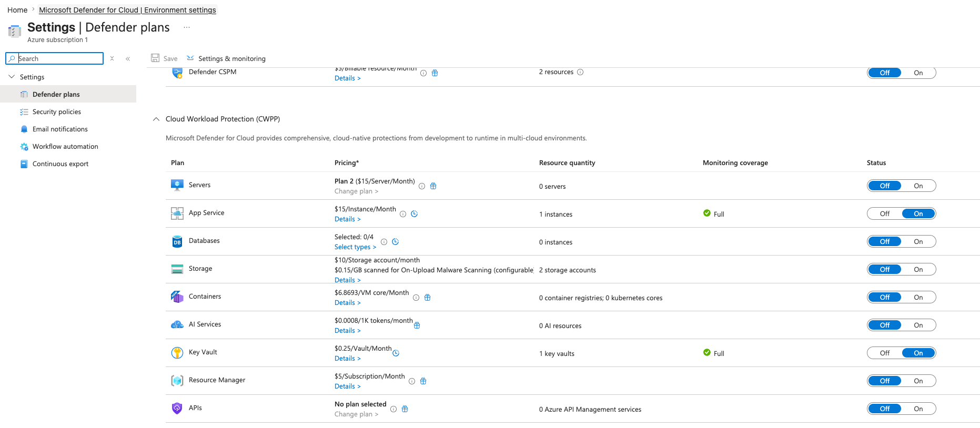Turn on Defender CSPM plan
Image resolution: width=980 pixels, height=428 pixels.
pos(918,73)
